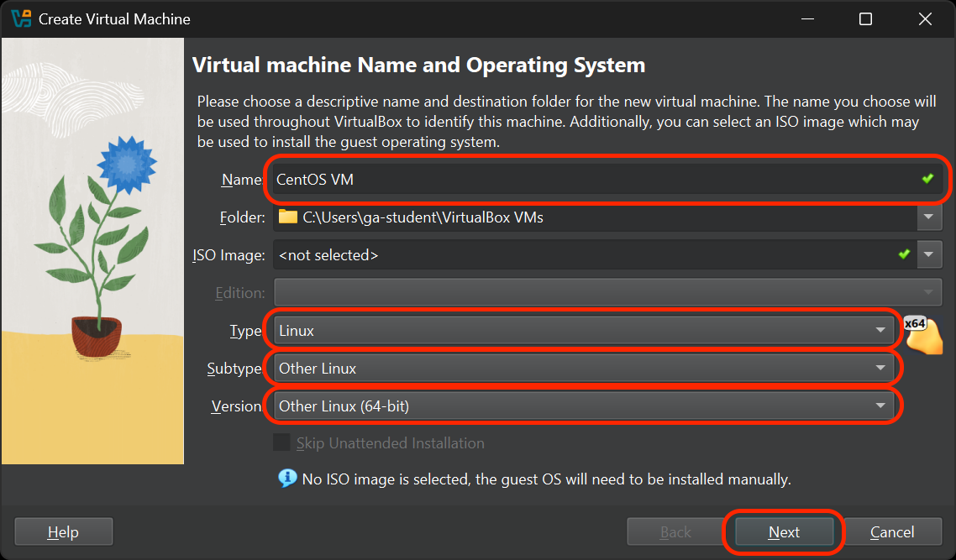
Task: Click inside the Name field showing CentOS VM
Action: (x=504, y=179)
